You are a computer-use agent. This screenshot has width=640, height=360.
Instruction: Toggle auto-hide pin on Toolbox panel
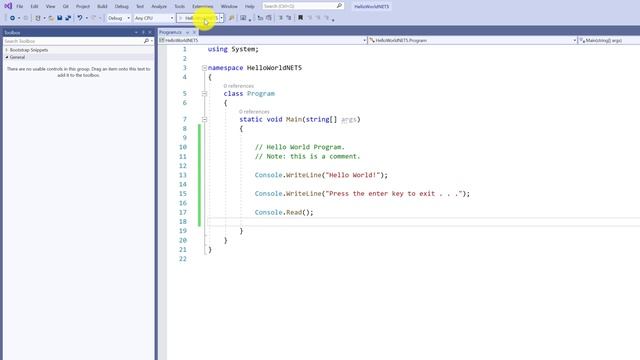pyautogui.click(x=143, y=32)
